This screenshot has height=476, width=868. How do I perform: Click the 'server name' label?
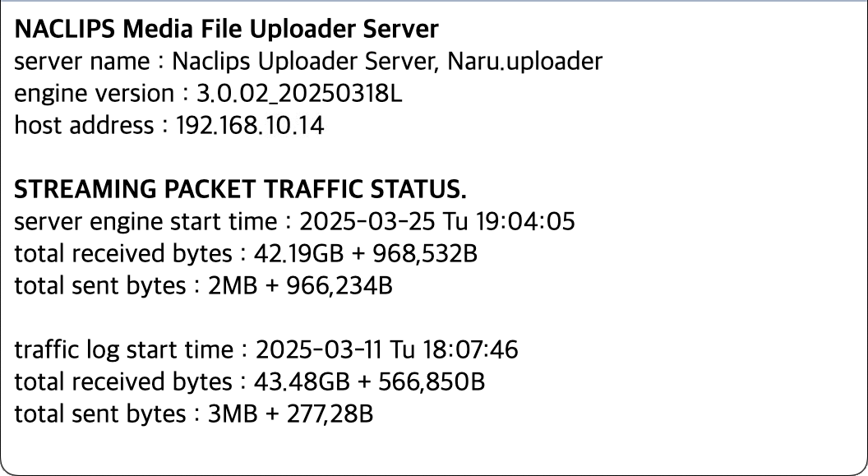(x=82, y=61)
